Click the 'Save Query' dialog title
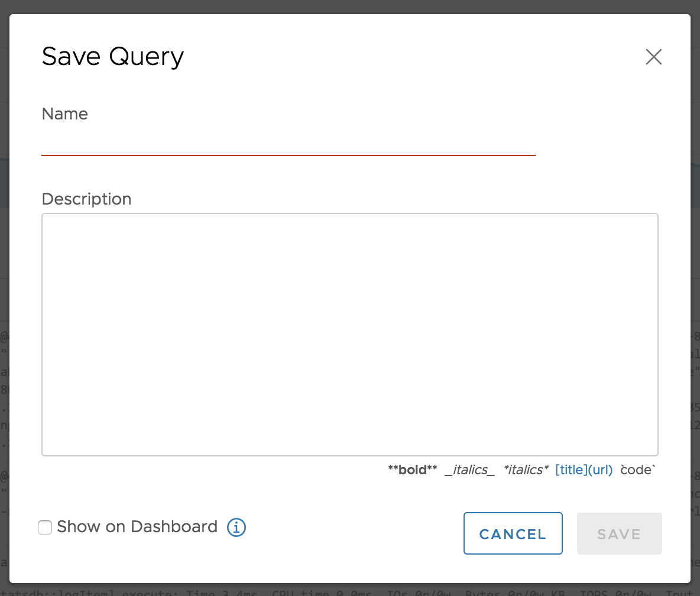 [113, 57]
